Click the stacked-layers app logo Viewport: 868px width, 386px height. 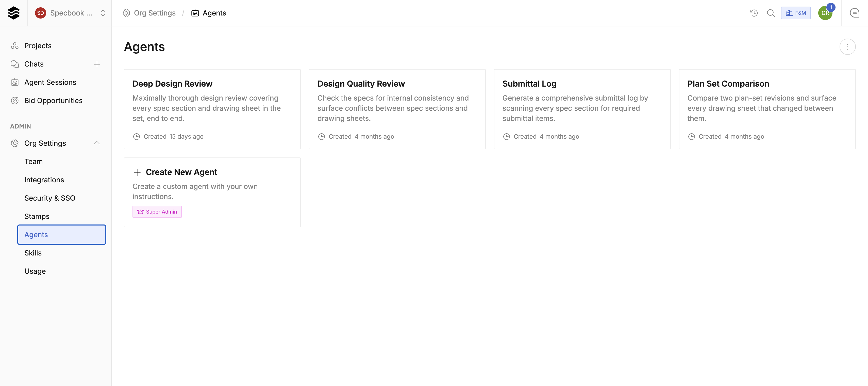click(13, 13)
